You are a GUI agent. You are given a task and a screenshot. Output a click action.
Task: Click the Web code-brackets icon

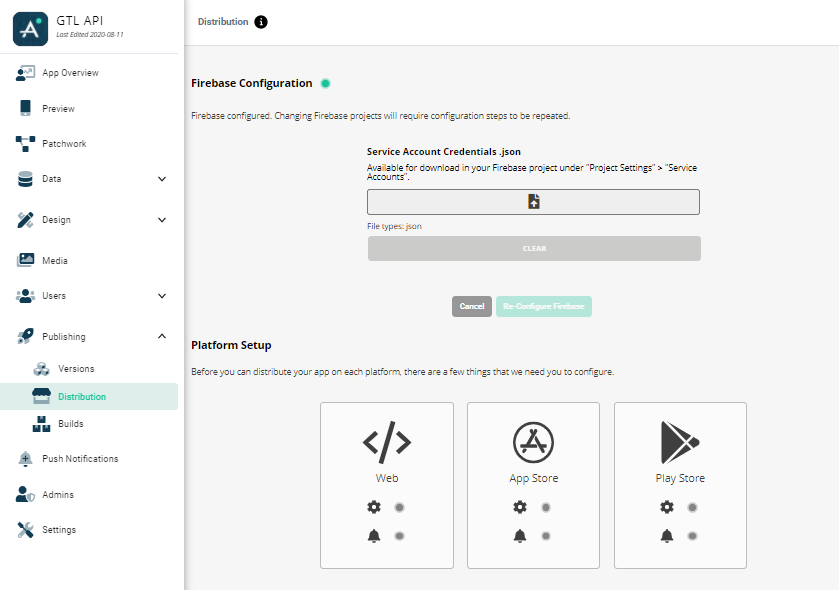coord(387,442)
